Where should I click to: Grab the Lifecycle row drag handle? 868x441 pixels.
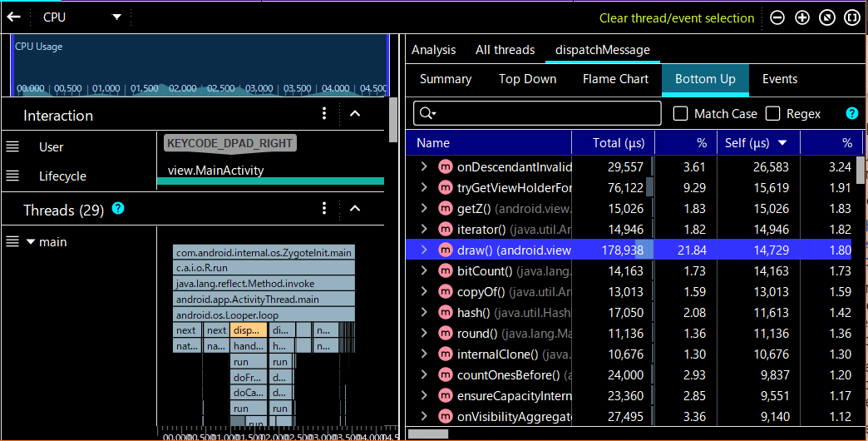12,176
